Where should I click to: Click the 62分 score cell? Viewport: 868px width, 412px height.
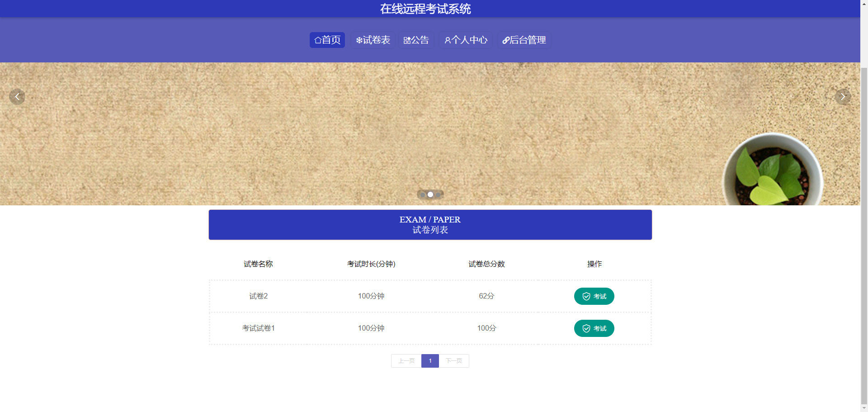pos(486,296)
